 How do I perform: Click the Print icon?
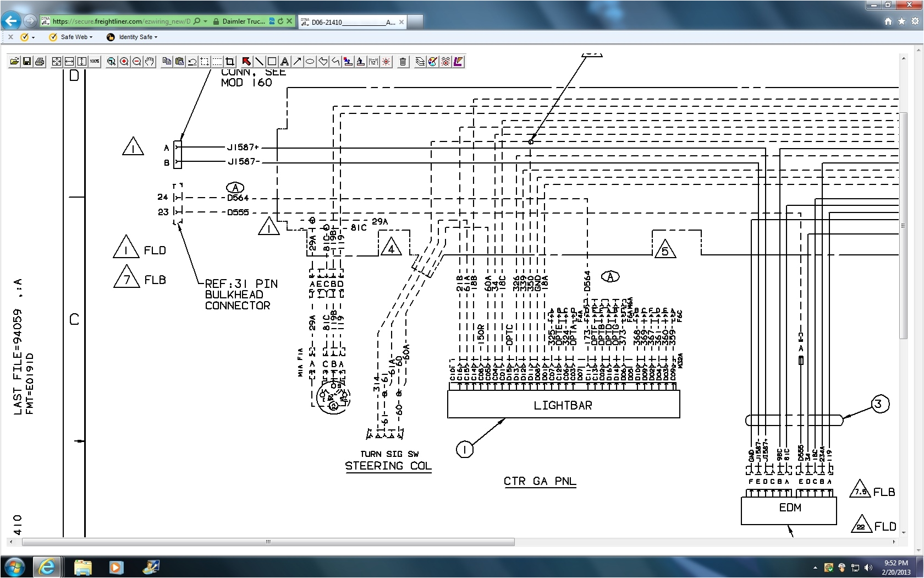point(39,62)
